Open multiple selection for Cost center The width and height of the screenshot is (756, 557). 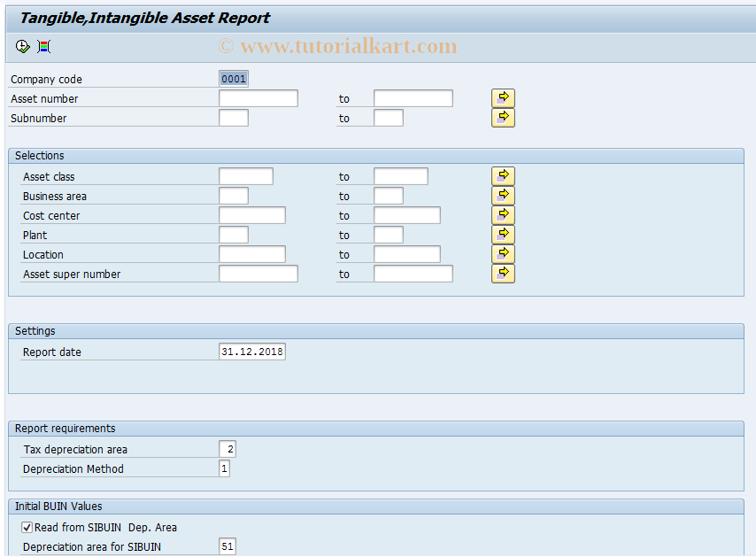(x=502, y=214)
